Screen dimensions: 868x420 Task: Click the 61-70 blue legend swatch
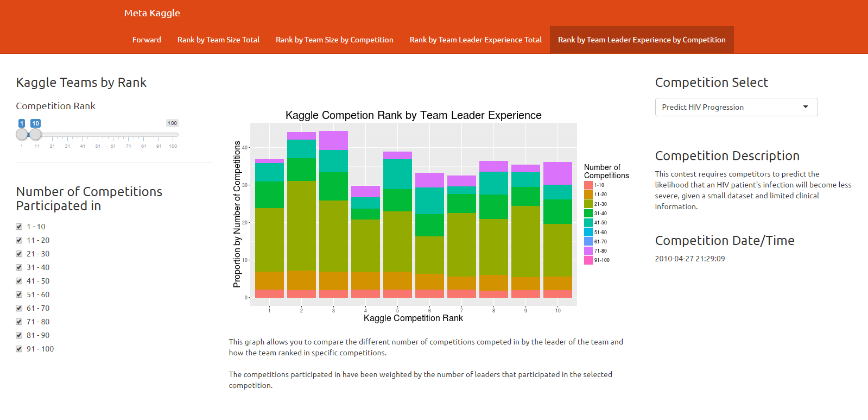(588, 241)
